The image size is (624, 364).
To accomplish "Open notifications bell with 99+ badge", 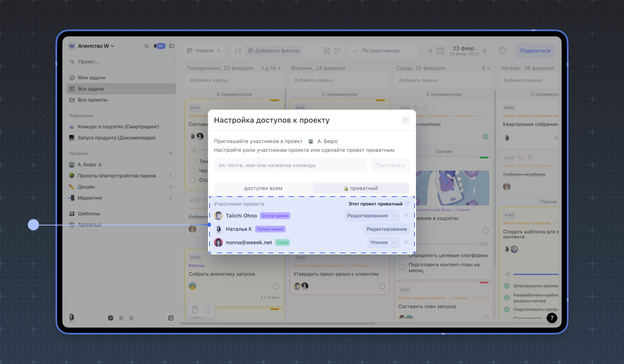I will pyautogui.click(x=159, y=46).
